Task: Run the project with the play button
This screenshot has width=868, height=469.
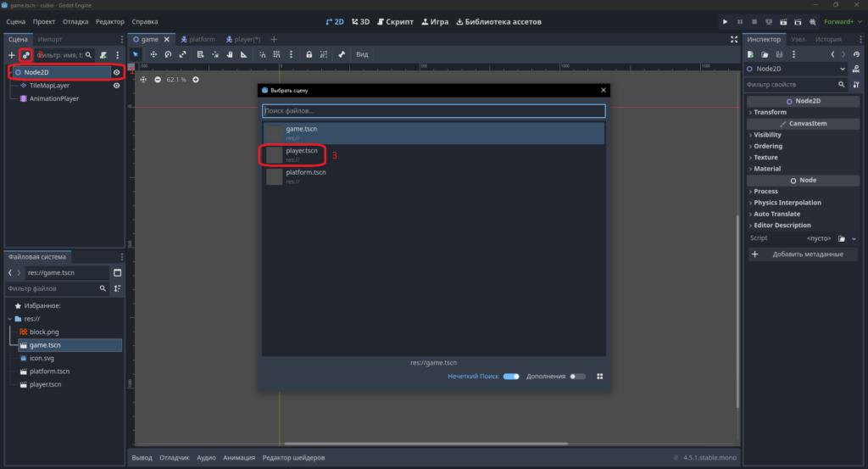Action: pyautogui.click(x=726, y=21)
